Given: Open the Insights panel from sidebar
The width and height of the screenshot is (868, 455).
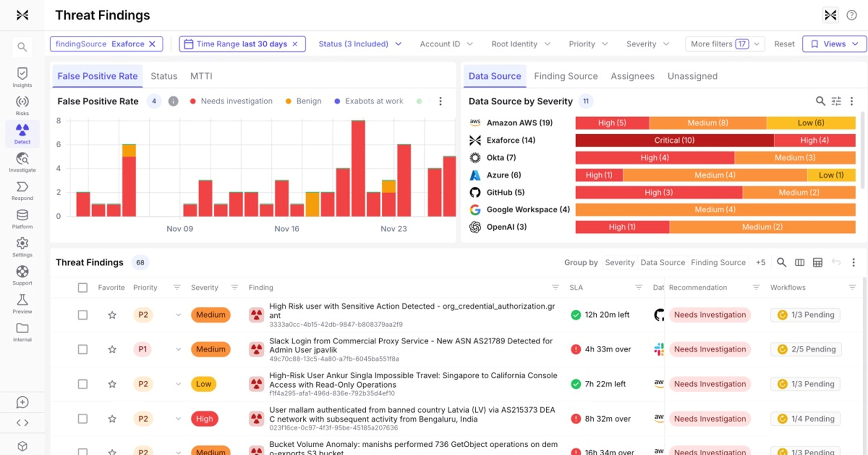Looking at the screenshot, I should 22,77.
